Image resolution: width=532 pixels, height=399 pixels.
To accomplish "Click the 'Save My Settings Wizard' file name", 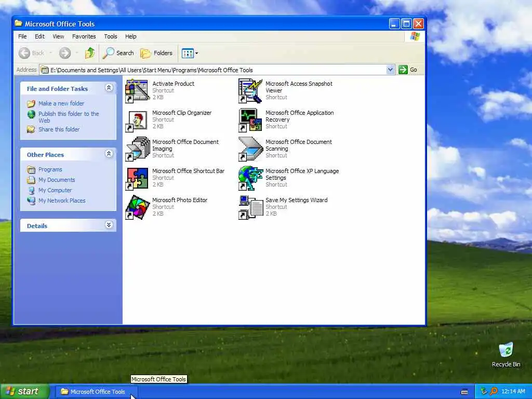I will (x=297, y=200).
